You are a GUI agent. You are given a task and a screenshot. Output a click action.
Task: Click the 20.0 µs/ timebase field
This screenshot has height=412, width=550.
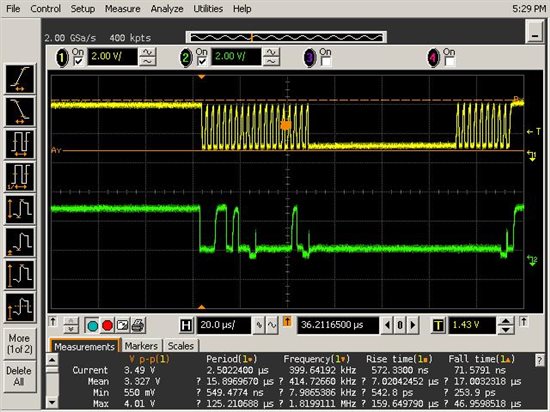pyautogui.click(x=224, y=325)
